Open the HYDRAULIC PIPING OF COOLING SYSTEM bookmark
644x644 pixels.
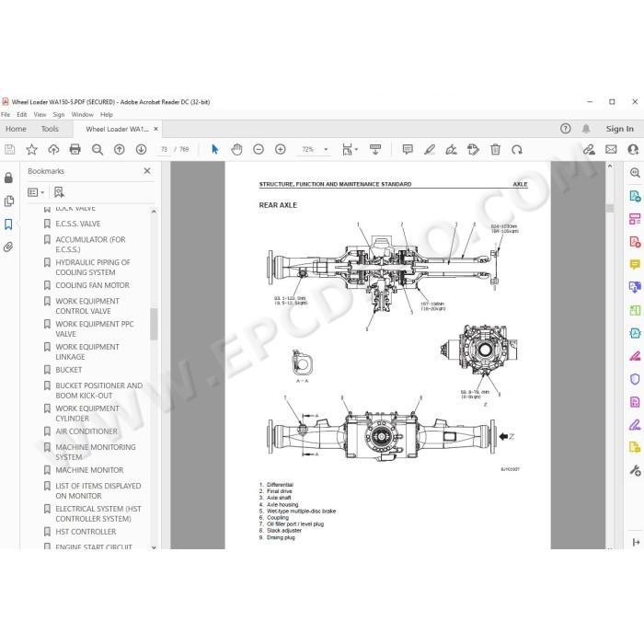click(93, 268)
